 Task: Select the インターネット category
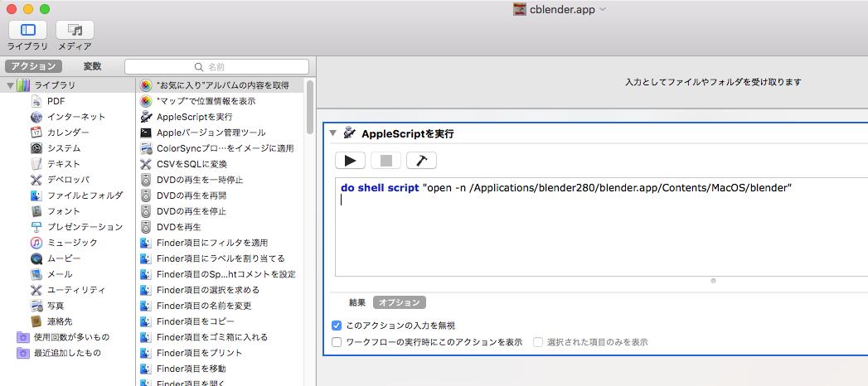[x=75, y=117]
